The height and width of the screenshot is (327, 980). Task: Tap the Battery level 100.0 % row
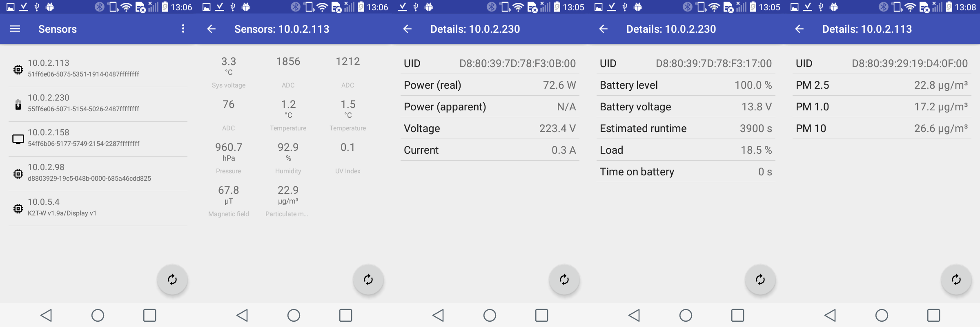[x=686, y=85]
